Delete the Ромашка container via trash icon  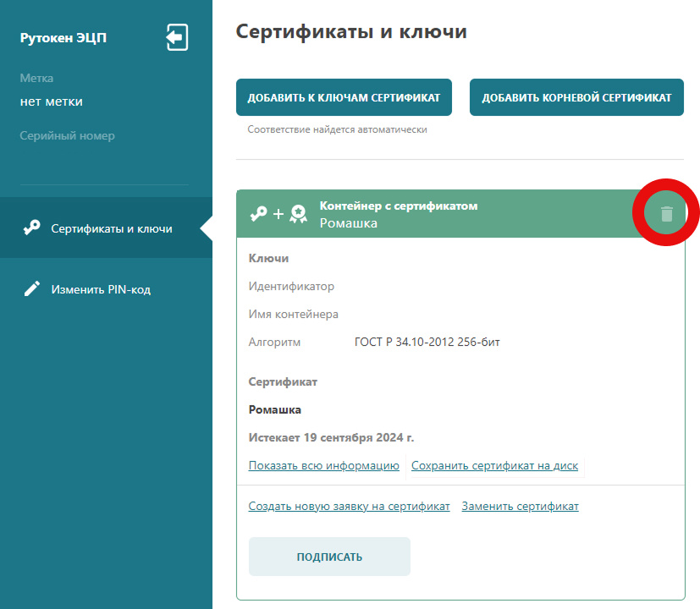coord(666,214)
